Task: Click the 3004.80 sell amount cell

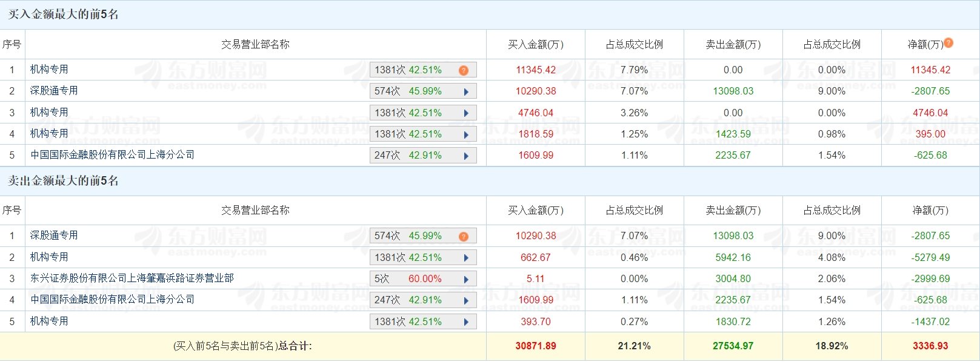Action: point(733,278)
